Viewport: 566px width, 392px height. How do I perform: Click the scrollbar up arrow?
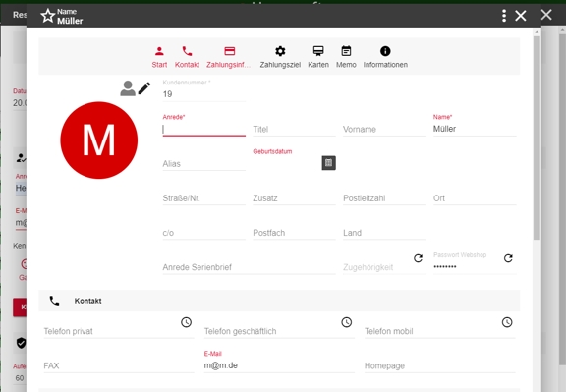point(537,32)
